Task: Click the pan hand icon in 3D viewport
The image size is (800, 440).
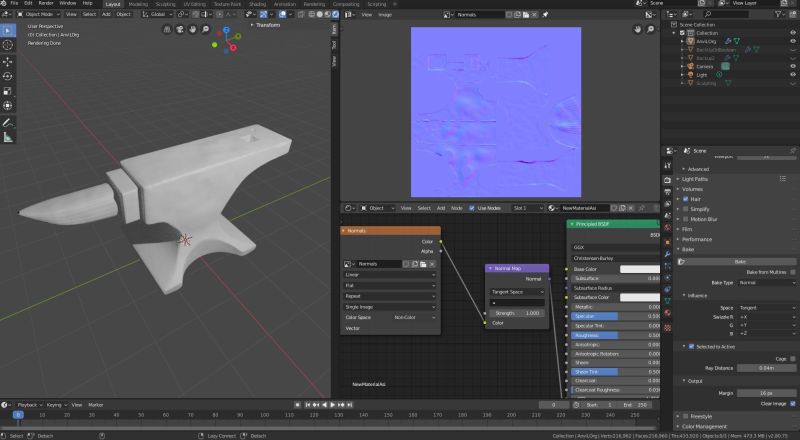Action: pyautogui.click(x=193, y=30)
